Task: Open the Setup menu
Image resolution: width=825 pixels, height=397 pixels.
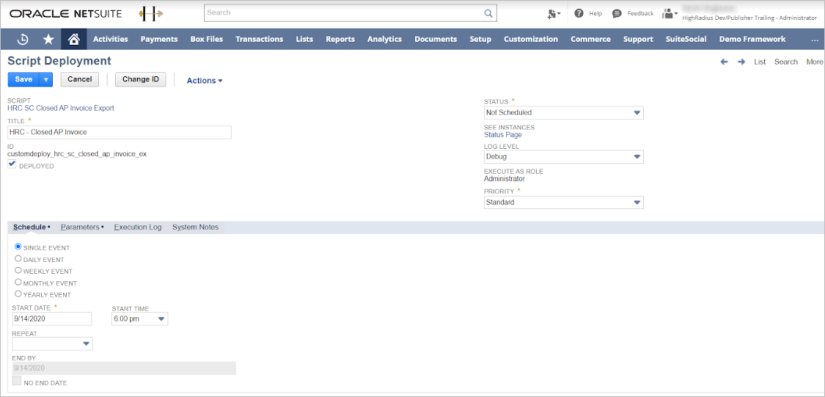Action: pyautogui.click(x=480, y=39)
